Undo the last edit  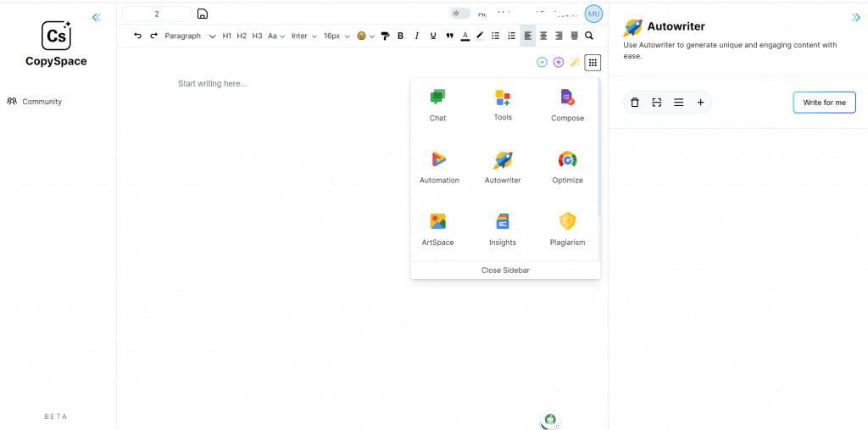(x=138, y=36)
